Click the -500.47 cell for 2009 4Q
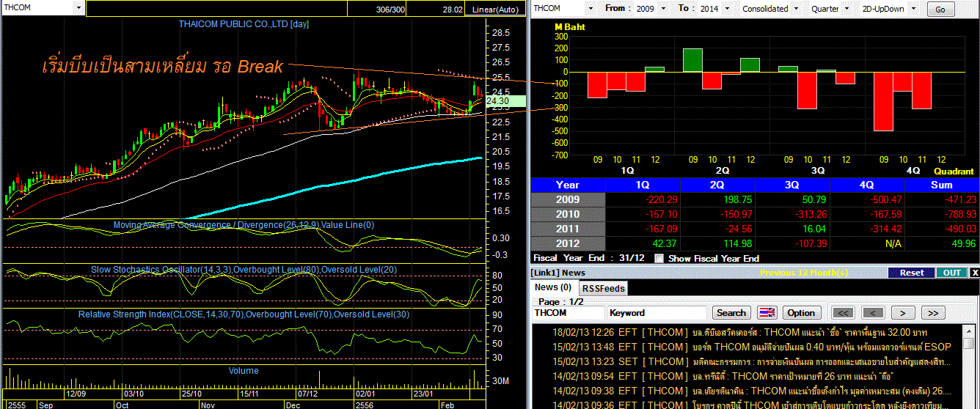Image resolution: width=980 pixels, height=409 pixels. tap(867, 199)
